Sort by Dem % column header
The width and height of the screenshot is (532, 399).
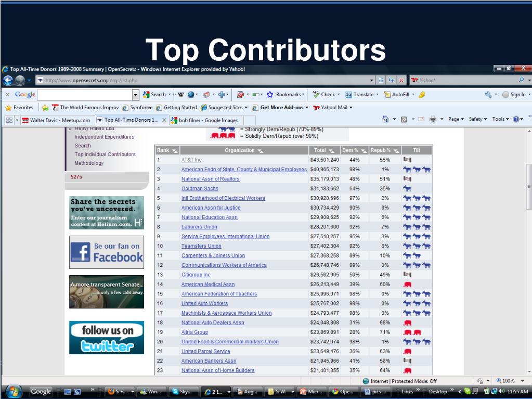pos(354,150)
